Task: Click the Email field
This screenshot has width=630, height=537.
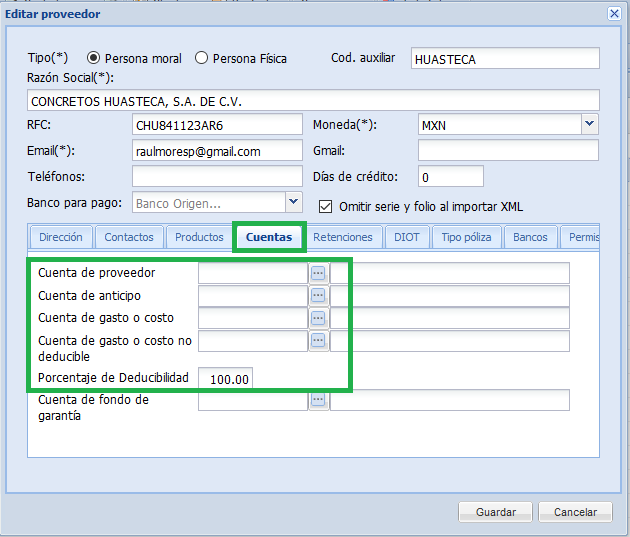Action: click(x=217, y=151)
